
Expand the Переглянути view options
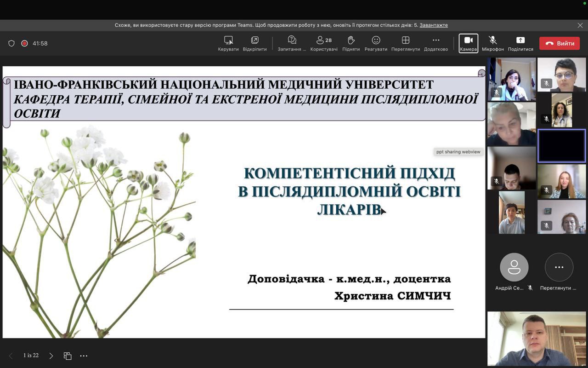pos(405,40)
